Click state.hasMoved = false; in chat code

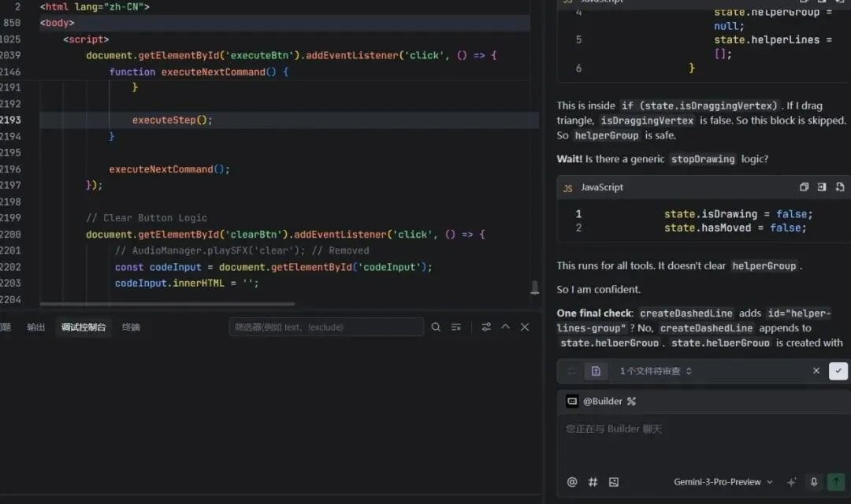click(x=735, y=228)
